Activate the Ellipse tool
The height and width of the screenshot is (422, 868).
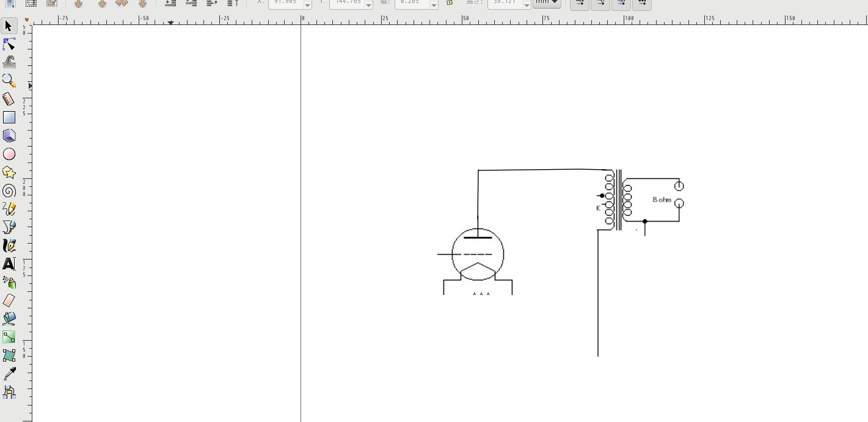coord(9,154)
